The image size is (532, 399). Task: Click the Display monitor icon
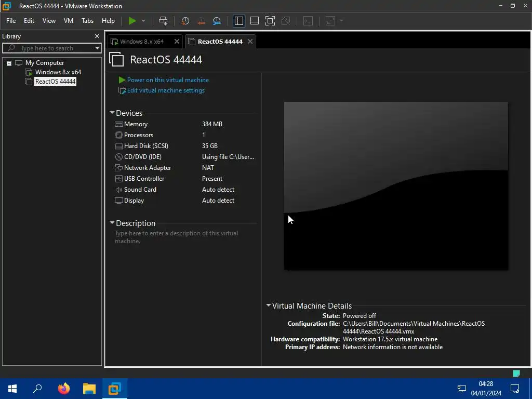click(119, 201)
